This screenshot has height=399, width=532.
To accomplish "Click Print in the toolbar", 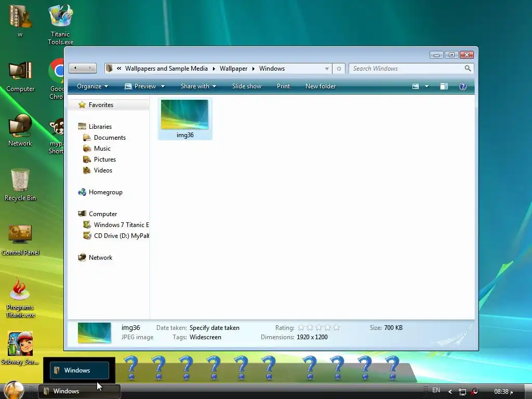I will [x=283, y=86].
